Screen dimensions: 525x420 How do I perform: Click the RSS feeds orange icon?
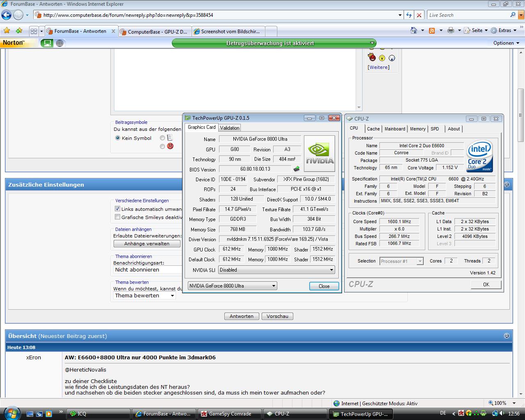pos(431,31)
